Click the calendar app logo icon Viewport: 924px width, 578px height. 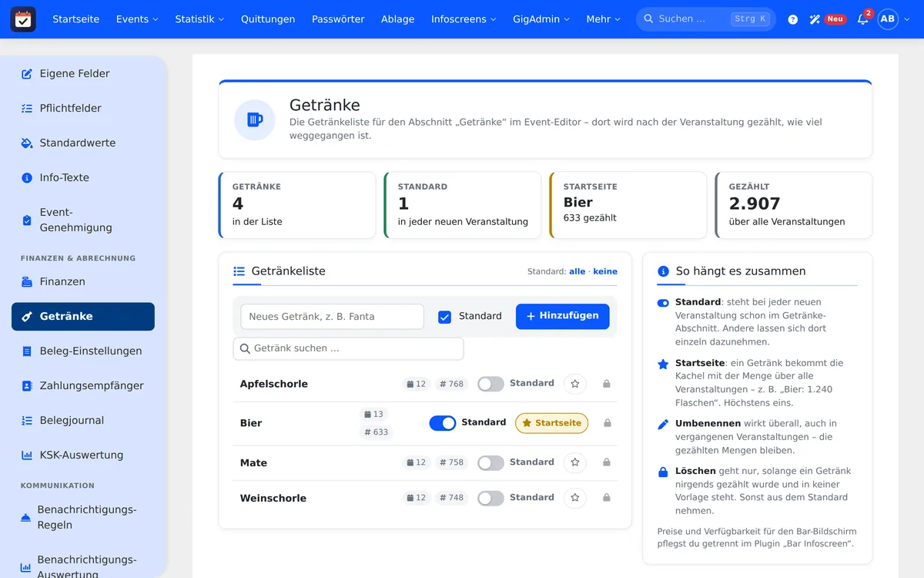23,19
